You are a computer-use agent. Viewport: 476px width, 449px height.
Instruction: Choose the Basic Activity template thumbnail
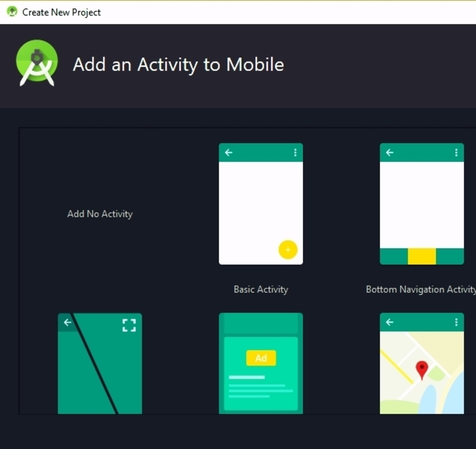[x=261, y=204]
